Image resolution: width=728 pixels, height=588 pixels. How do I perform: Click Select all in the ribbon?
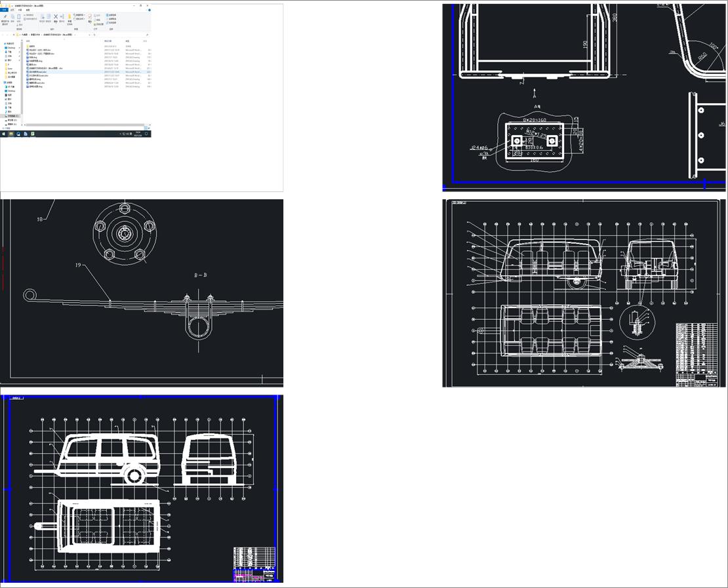click(111, 15)
